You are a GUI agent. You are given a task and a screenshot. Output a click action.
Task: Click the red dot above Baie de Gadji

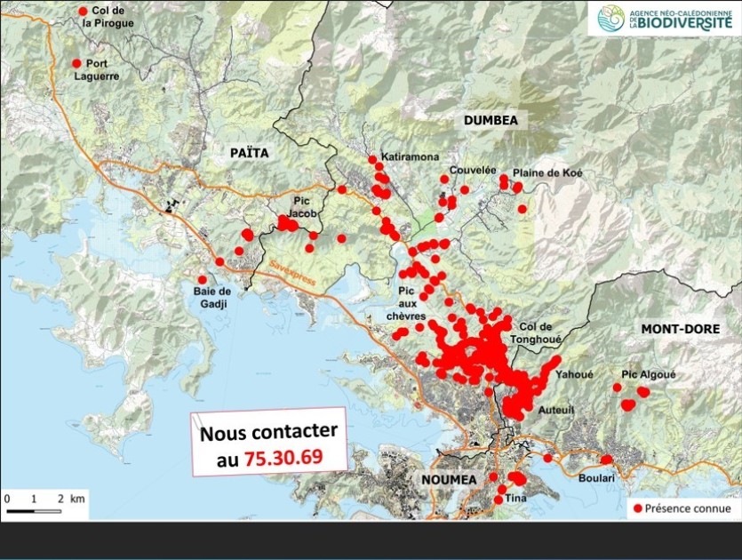219,262
